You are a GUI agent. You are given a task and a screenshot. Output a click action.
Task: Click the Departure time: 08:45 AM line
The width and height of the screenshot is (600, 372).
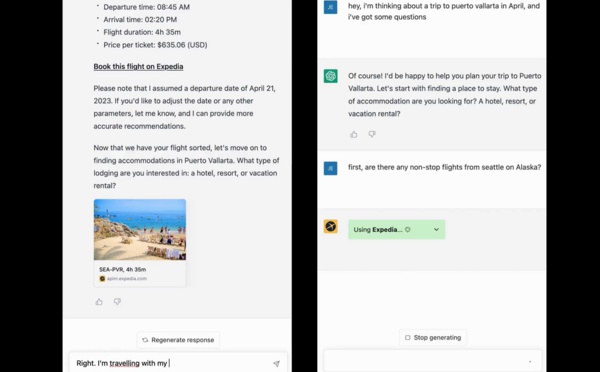coord(147,7)
